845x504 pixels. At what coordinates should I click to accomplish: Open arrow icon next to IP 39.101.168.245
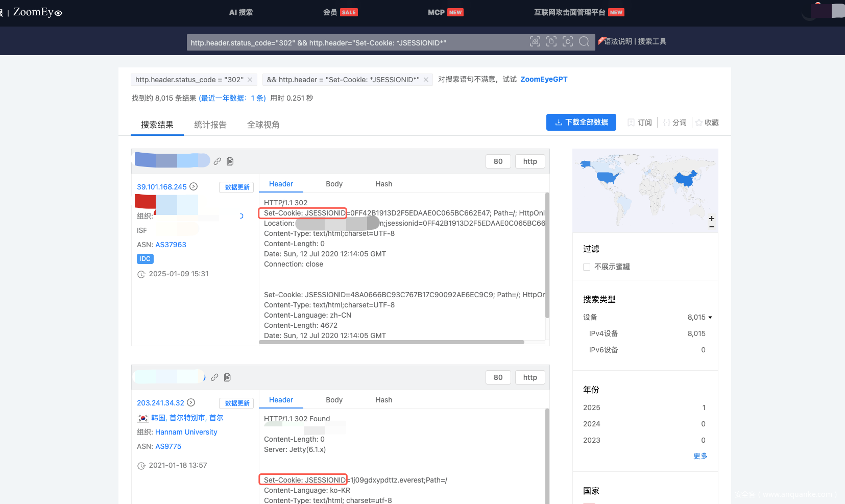(x=194, y=187)
